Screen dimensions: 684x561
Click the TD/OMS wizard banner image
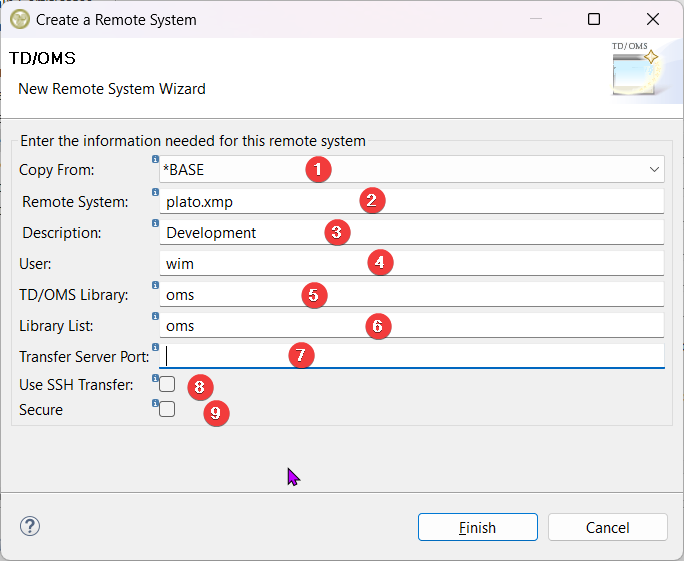(637, 70)
